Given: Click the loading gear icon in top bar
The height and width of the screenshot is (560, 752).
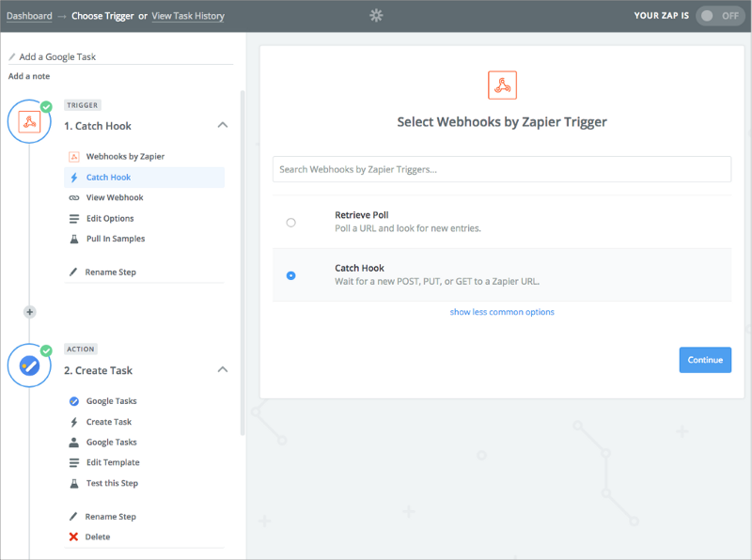Looking at the screenshot, I should [377, 15].
